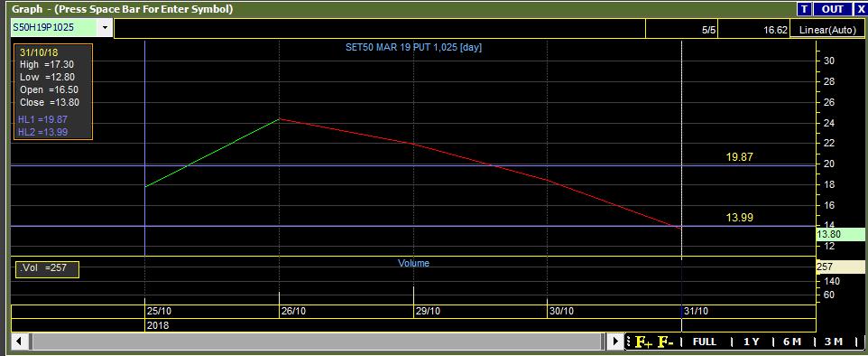Image resolution: width=868 pixels, height=356 pixels.
Task: Click the Close =13.80 value
Action: 50,103
